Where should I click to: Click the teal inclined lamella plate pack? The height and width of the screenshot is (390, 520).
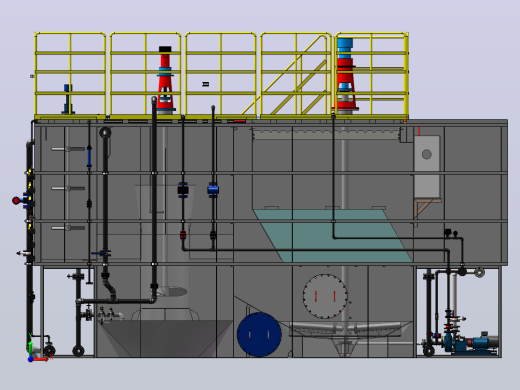point(333,235)
